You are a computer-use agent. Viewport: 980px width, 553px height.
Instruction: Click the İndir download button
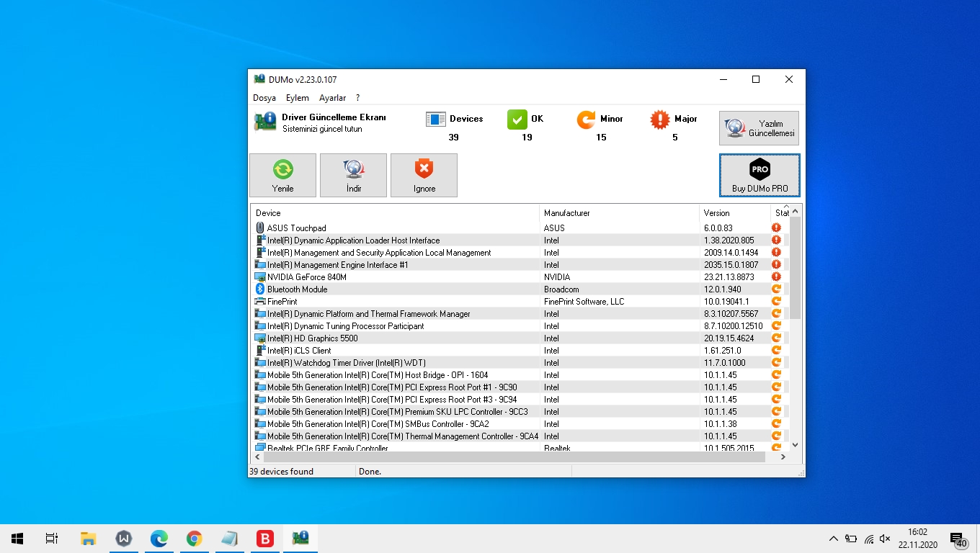point(353,175)
